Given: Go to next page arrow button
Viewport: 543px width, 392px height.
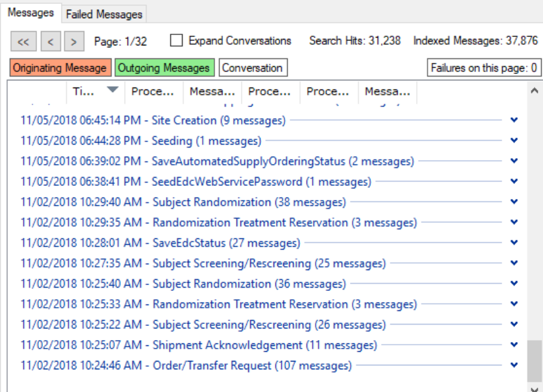Looking at the screenshot, I should [x=74, y=42].
